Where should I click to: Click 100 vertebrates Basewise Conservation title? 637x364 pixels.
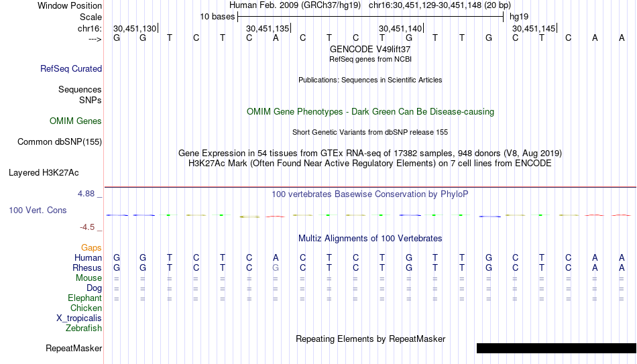370,194
